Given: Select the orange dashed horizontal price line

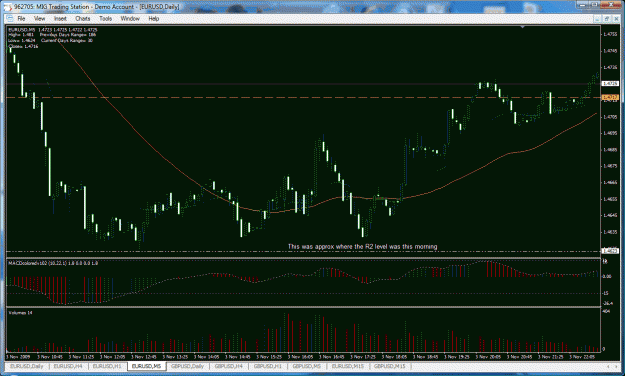Looking at the screenshot, I should coord(303,97).
